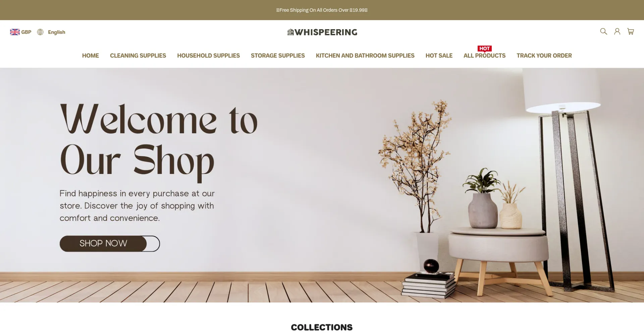Click the free shipping announcement banner
This screenshot has height=333, width=644.
pyautogui.click(x=322, y=10)
